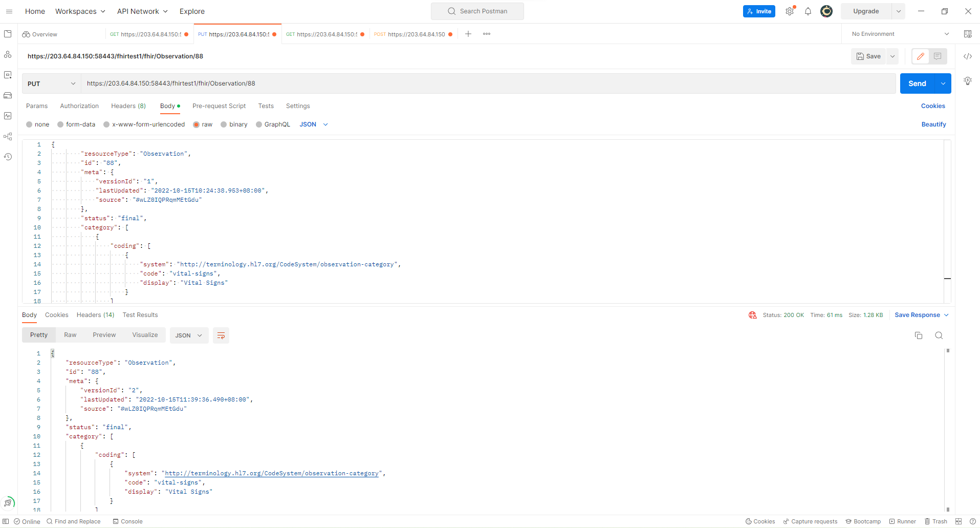Switch to the Authorization tab
980x528 pixels.
pyautogui.click(x=79, y=106)
